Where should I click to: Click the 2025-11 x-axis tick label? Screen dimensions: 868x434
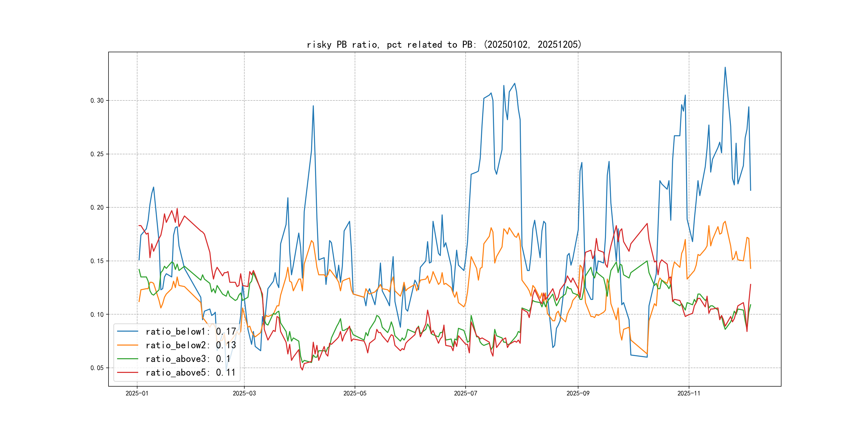coord(689,393)
